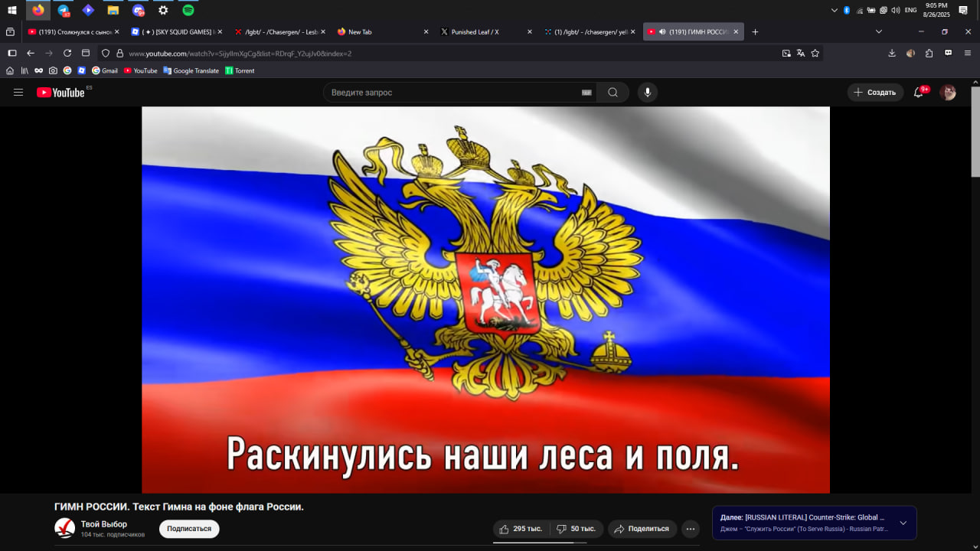
Task: Click the Создать create button
Action: [x=875, y=93]
